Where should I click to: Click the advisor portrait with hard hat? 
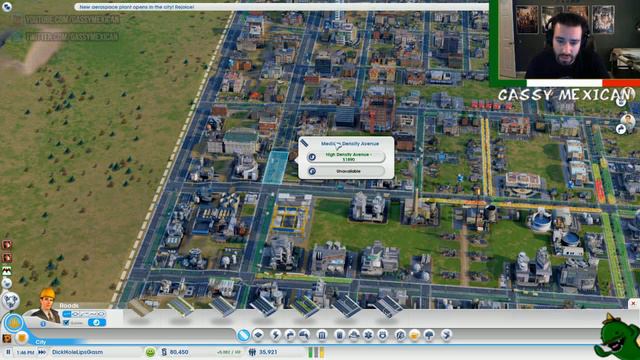pos(47,304)
